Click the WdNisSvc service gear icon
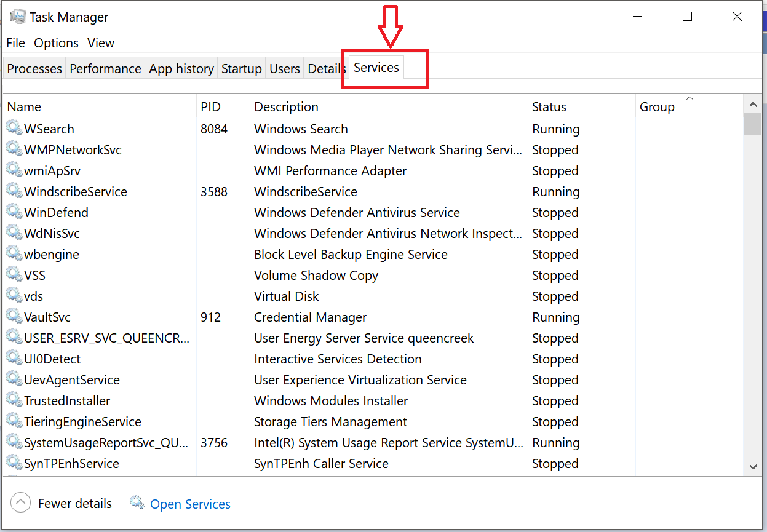This screenshot has height=532, width=767. coord(14,233)
